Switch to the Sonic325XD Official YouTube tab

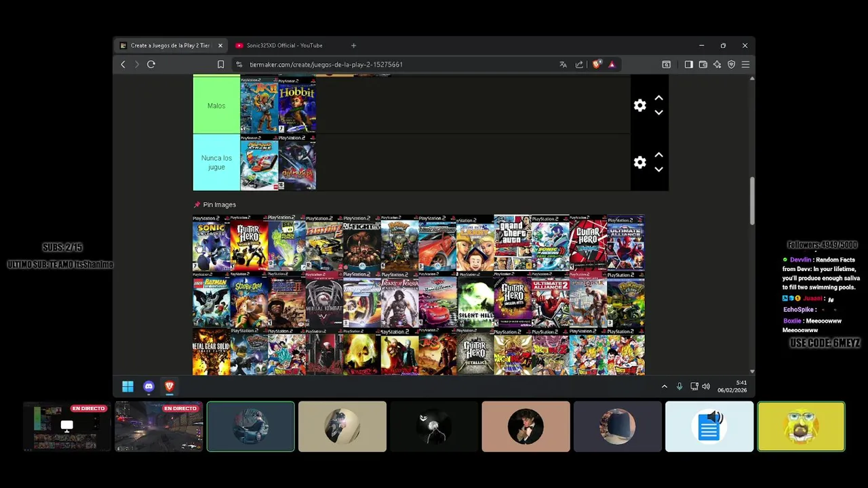[285, 45]
